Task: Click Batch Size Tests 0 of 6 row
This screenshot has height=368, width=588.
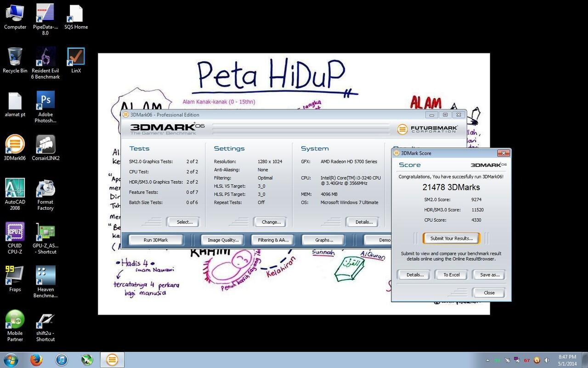Action: (164, 202)
